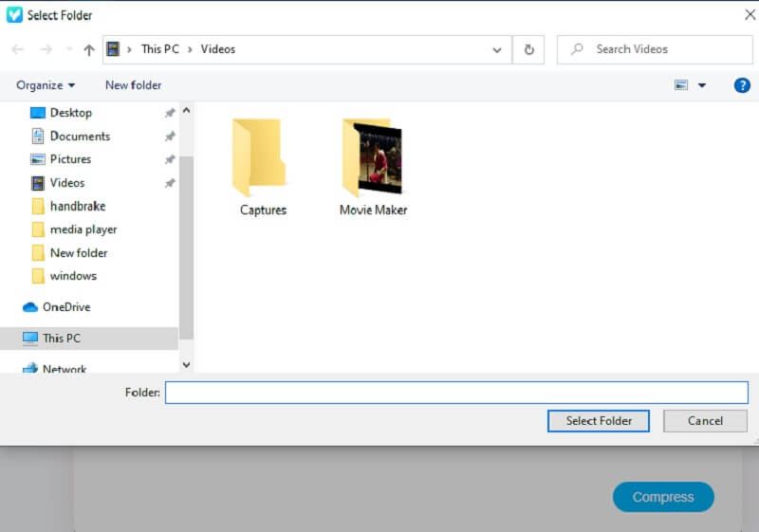Click the Select Folder button
Viewport: 759px width, 532px height.
(x=597, y=421)
